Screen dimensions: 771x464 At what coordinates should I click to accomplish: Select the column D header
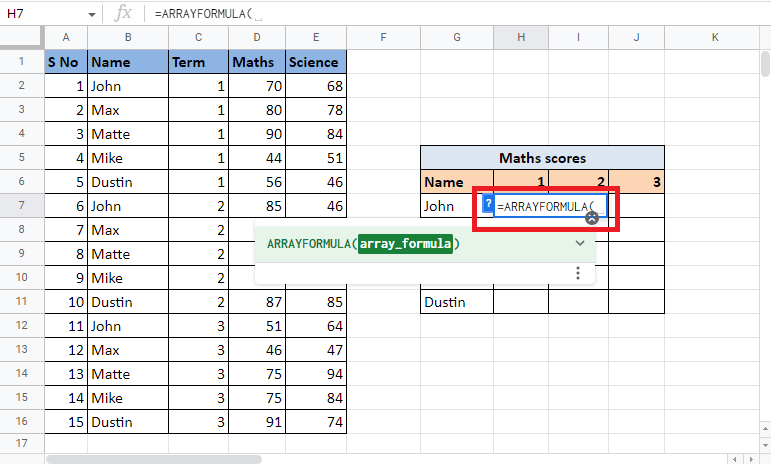256,37
